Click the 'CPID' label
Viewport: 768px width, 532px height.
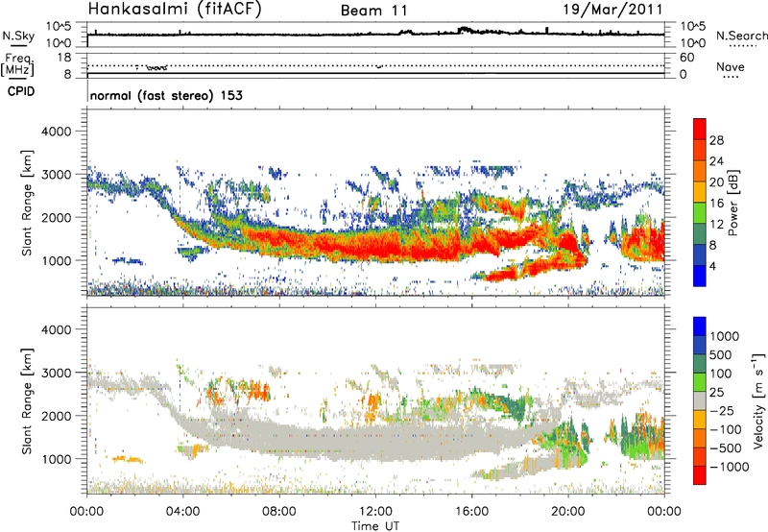21,91
